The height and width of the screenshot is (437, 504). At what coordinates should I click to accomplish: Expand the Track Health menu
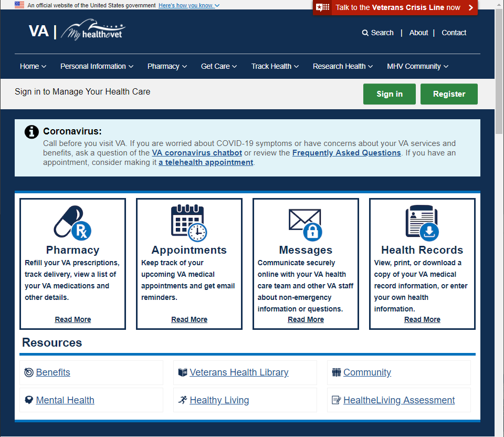(275, 66)
